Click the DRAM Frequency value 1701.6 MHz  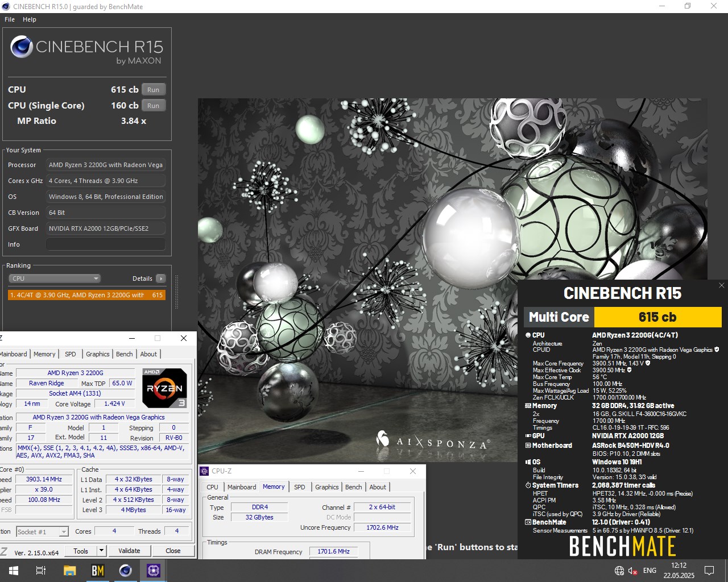click(333, 551)
